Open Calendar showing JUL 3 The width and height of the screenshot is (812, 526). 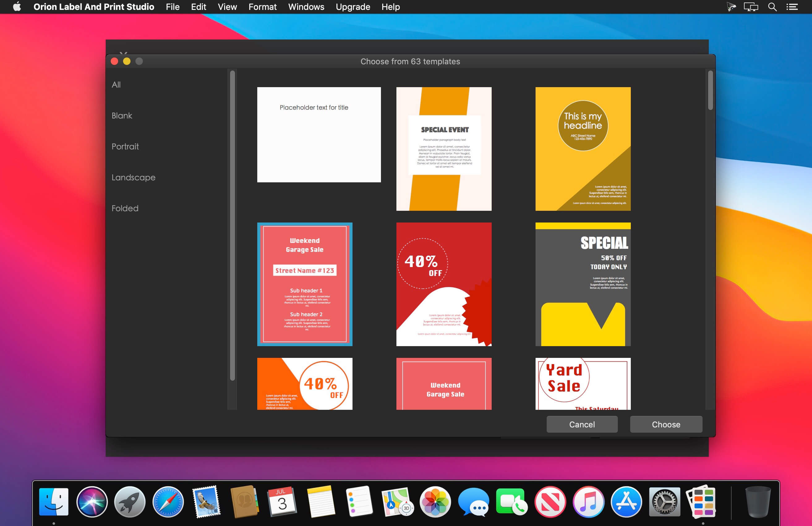click(x=282, y=502)
